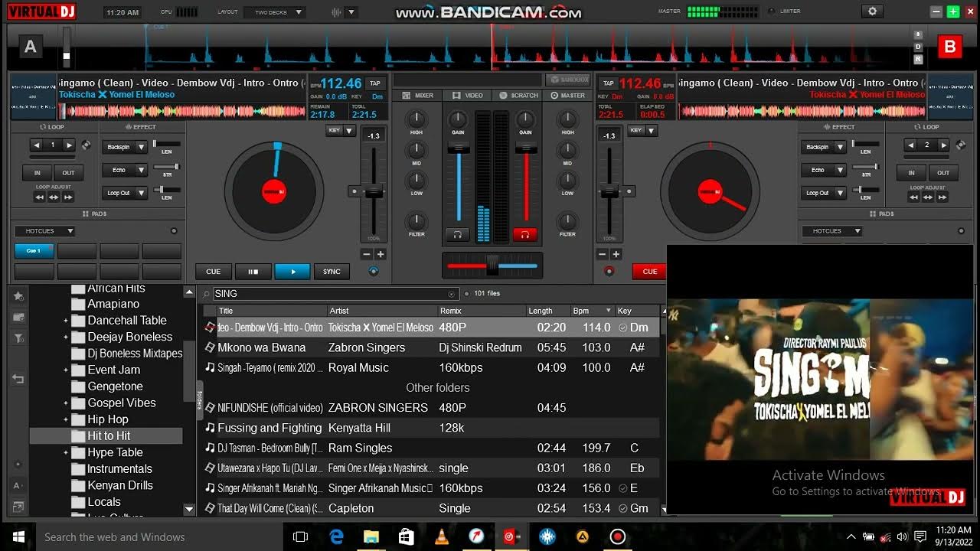Image resolution: width=980 pixels, height=551 pixels.
Task: Click deck A loop adjust move-right icon
Action: (68, 197)
